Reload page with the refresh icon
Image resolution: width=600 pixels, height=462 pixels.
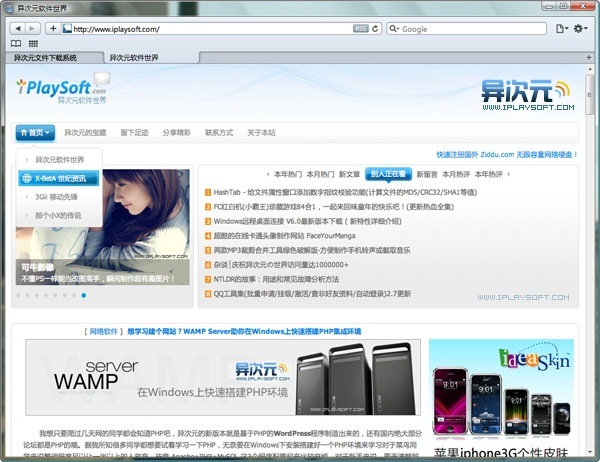point(375,29)
